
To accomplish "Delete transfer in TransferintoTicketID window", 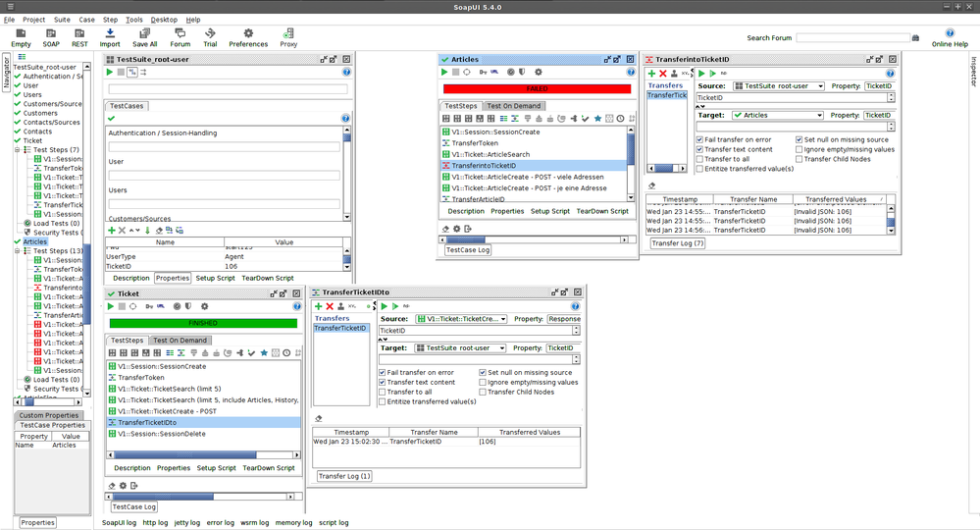I will click(x=663, y=74).
